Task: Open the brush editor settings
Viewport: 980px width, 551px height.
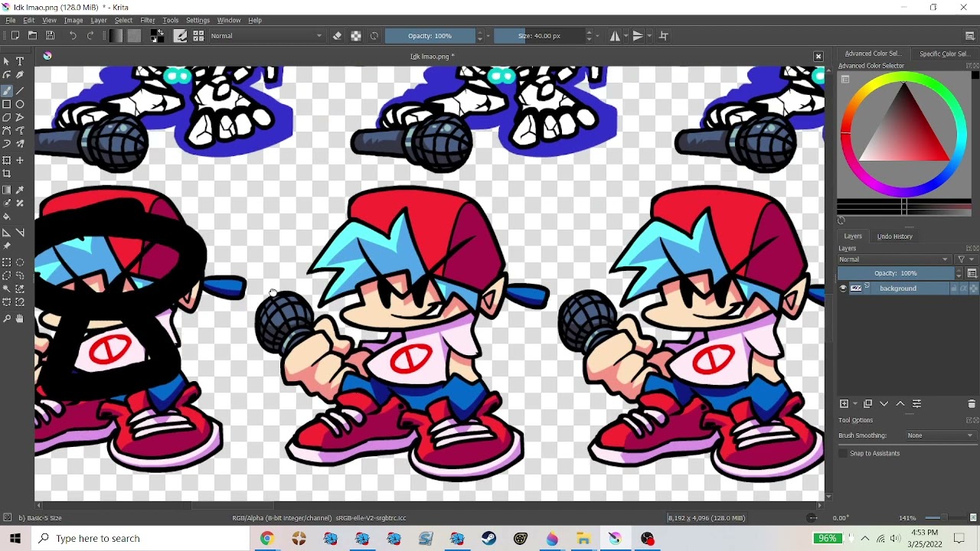Action: pos(181,35)
